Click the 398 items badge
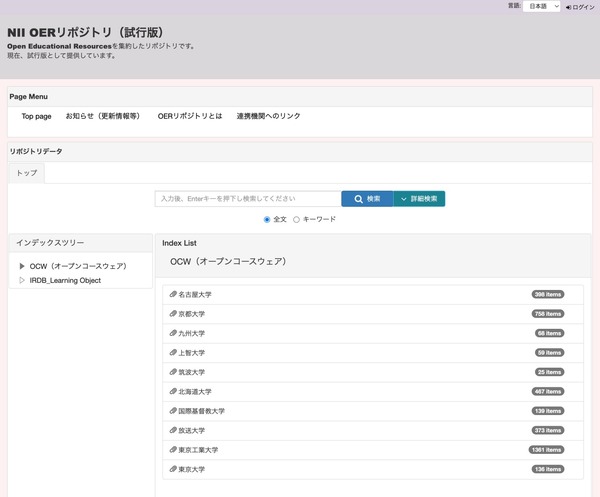This screenshot has height=497, width=600. pos(548,295)
